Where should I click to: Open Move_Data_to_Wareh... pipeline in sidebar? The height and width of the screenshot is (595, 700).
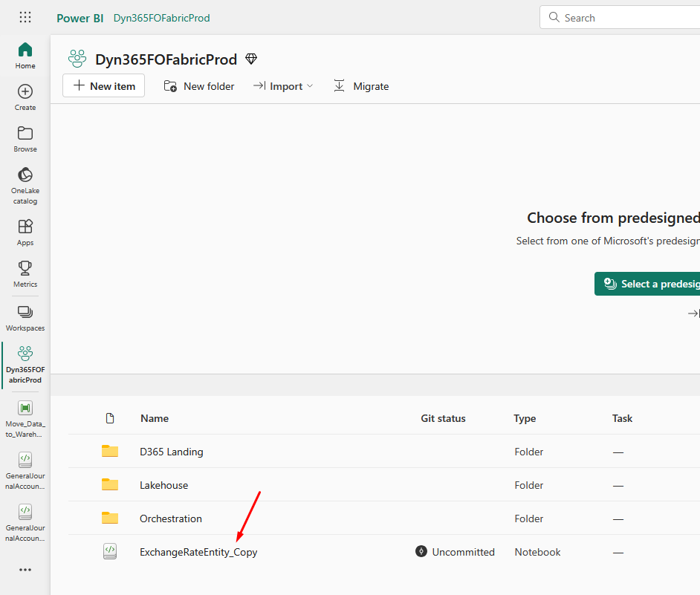25,419
